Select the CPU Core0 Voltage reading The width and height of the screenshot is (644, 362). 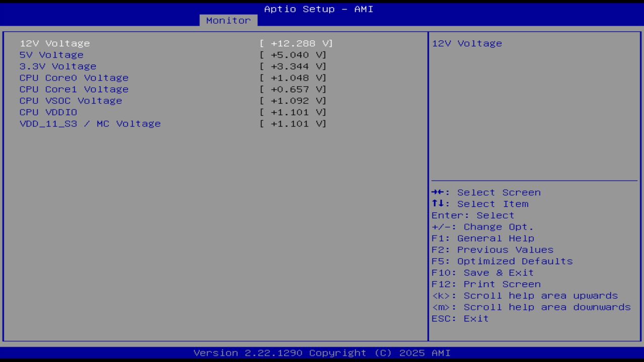[74, 77]
